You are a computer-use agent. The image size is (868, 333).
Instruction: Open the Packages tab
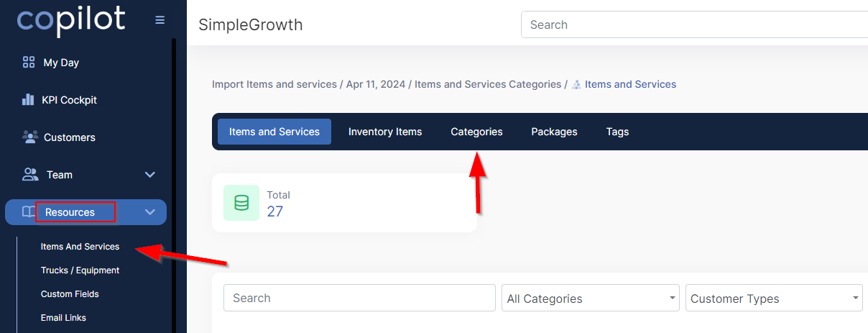(x=554, y=132)
